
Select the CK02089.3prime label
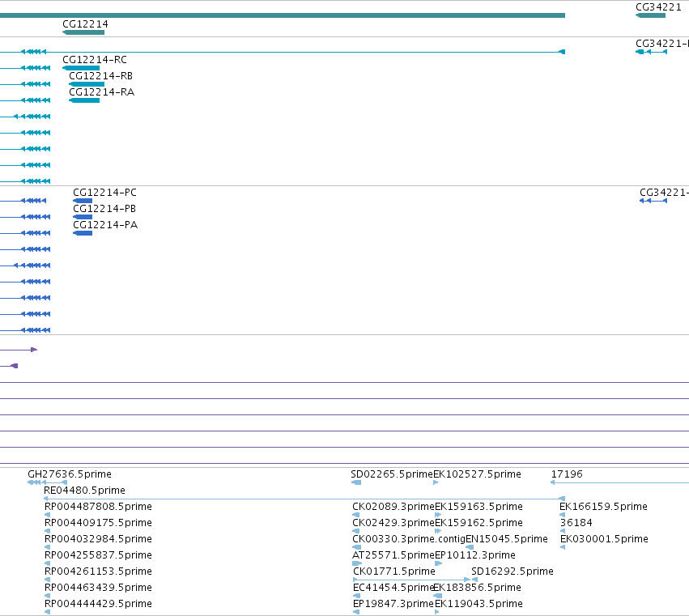coord(393,507)
